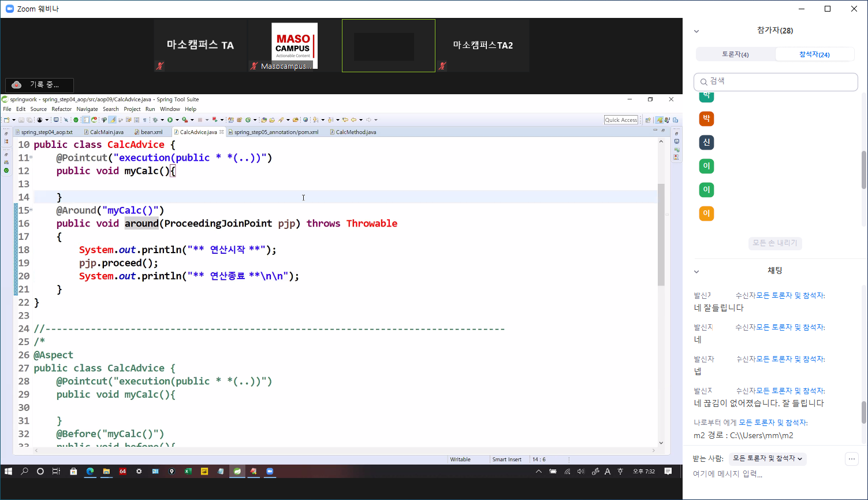Screen dimensions: 868x500
Task: Open Microsoft Edge from the taskbar
Action: pos(90,472)
